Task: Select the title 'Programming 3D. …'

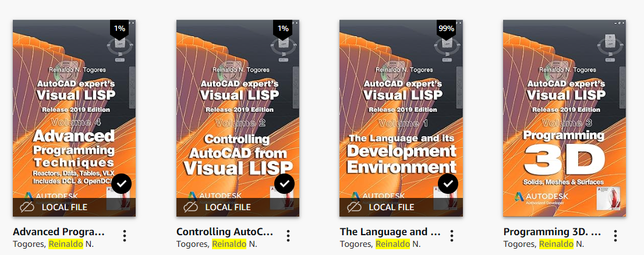Action: [x=553, y=232]
